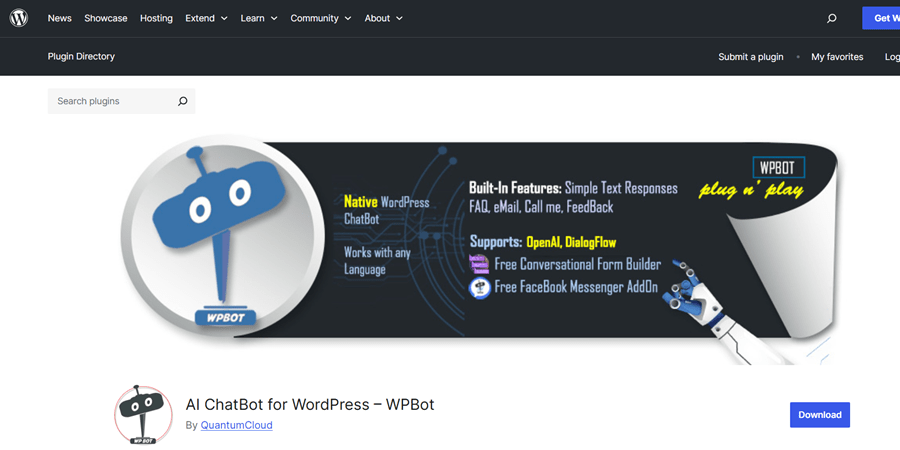Select Hosting in the top navigation
The height and width of the screenshot is (450, 900).
click(156, 18)
